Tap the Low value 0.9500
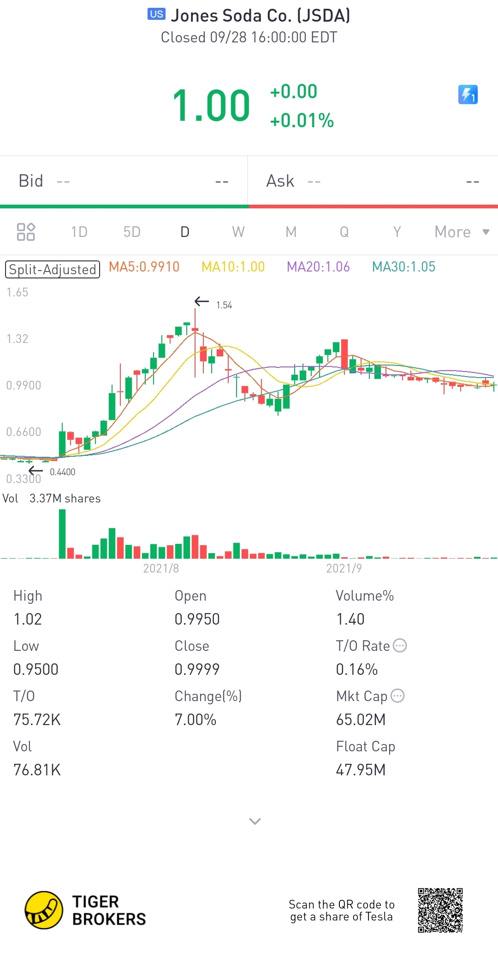The width and height of the screenshot is (498, 980). (x=36, y=669)
